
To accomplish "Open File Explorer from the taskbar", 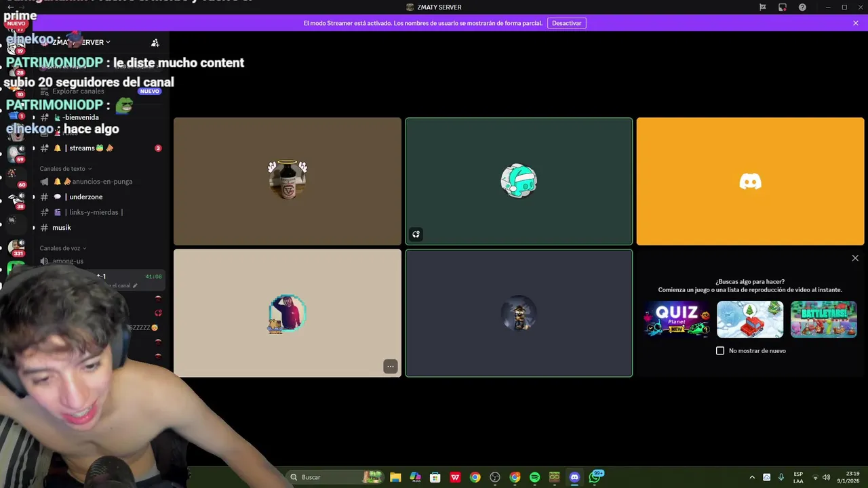I will (395, 477).
